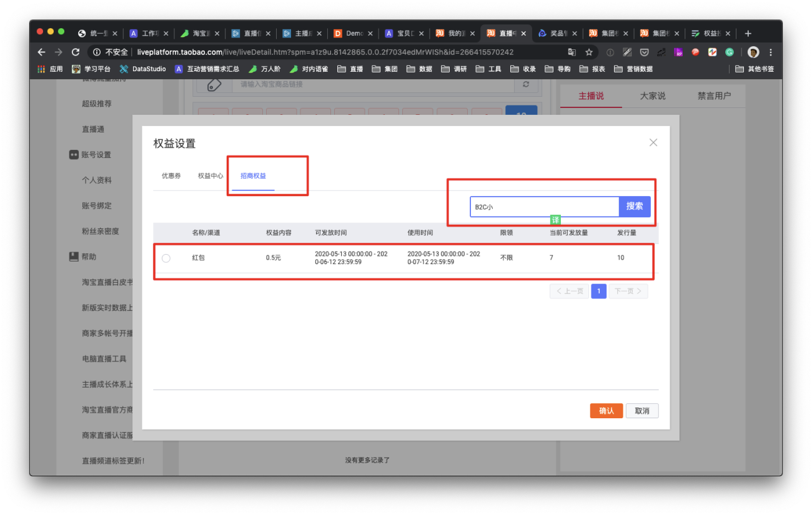Switch to the 权益中心 tab

click(210, 176)
